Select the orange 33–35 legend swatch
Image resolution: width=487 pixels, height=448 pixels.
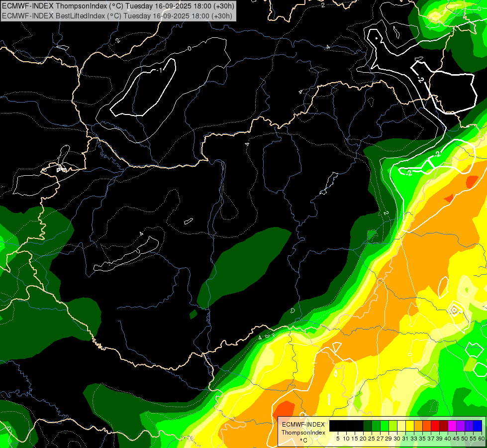point(418,426)
